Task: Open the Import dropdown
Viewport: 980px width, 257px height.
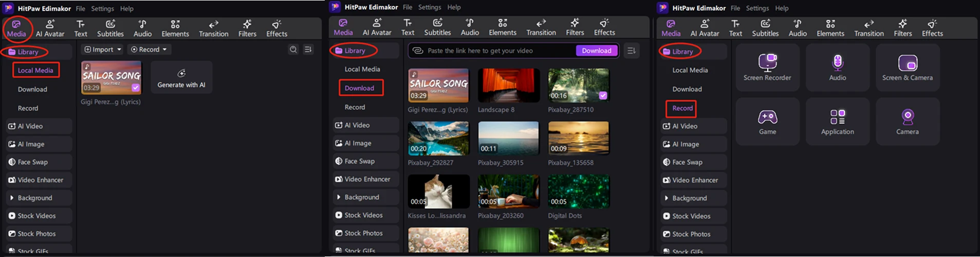Action: pyautogui.click(x=103, y=49)
